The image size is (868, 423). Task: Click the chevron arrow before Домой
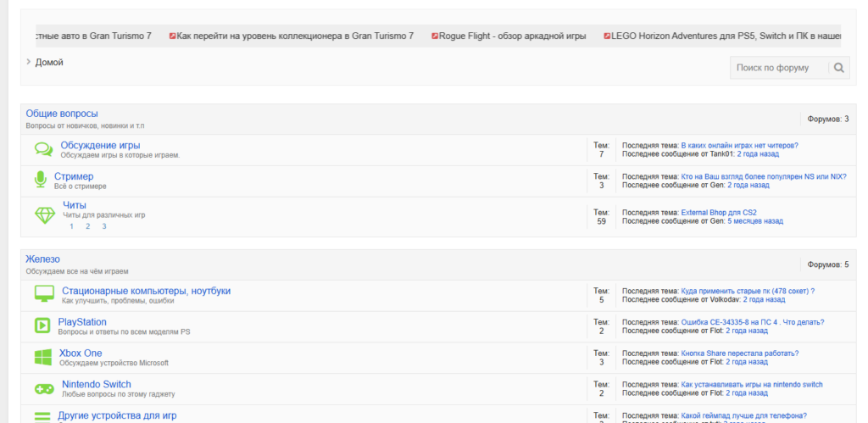click(x=28, y=62)
